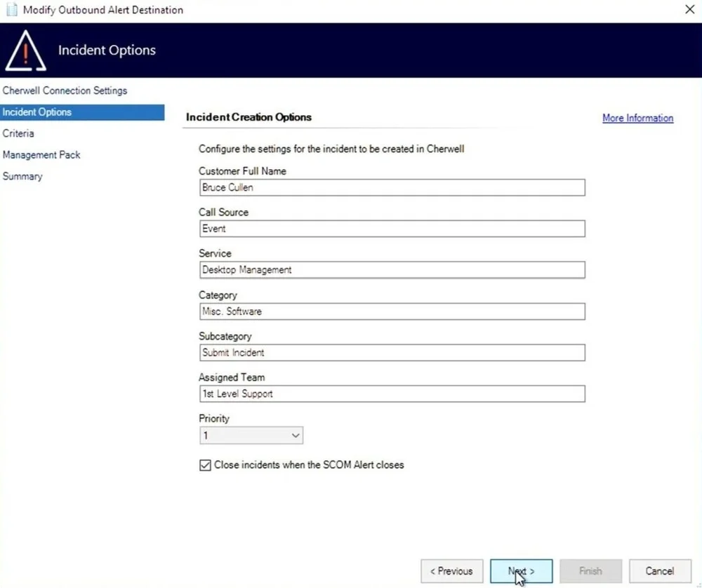
Task: Click the document icon in title bar
Action: point(12,10)
